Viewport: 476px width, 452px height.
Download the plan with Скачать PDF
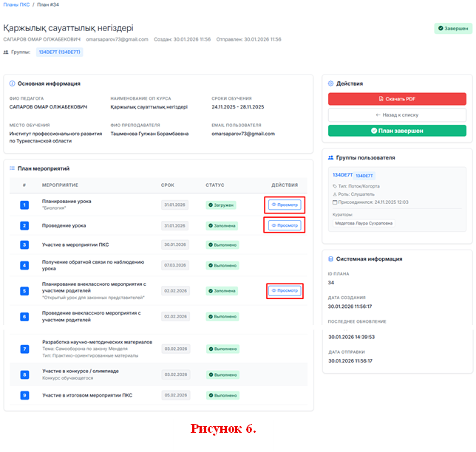tap(396, 98)
